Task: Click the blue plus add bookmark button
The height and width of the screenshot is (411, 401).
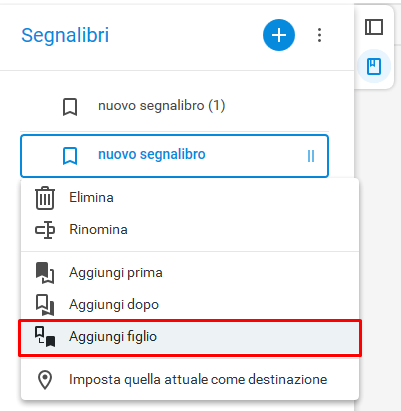Action: coord(279,35)
